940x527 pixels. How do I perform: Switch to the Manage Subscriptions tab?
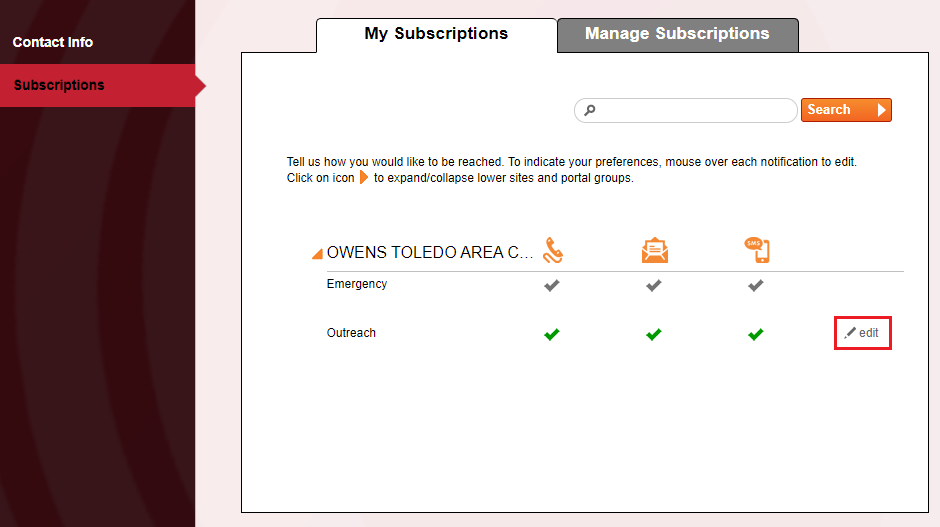click(x=677, y=34)
